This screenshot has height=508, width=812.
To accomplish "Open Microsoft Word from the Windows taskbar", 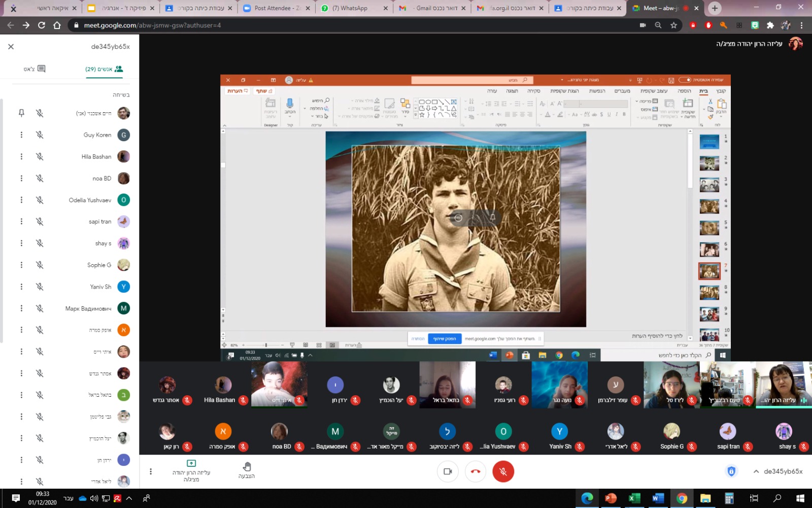I will tap(658, 498).
